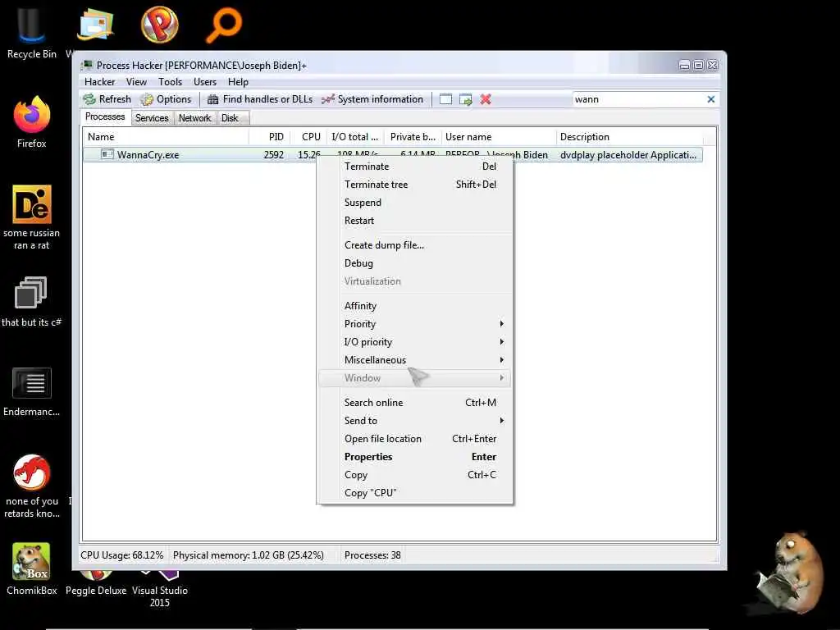Click the find window toolbar icon
This screenshot has width=840, height=630.
pyautogui.click(x=445, y=99)
